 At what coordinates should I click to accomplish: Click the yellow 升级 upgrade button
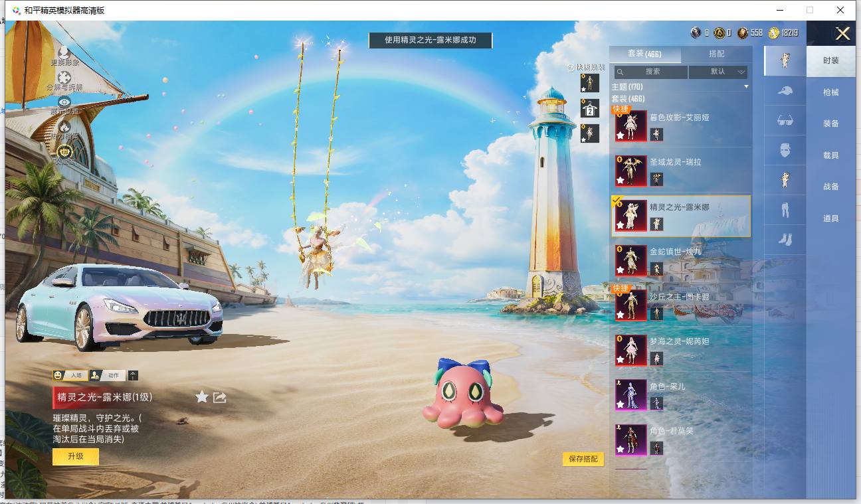tap(76, 457)
